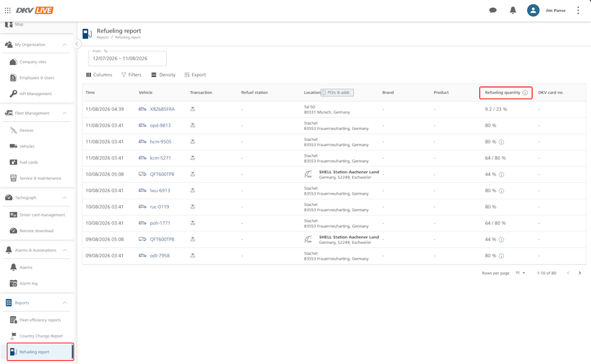Collapse the Fleet Management section

click(x=65, y=113)
